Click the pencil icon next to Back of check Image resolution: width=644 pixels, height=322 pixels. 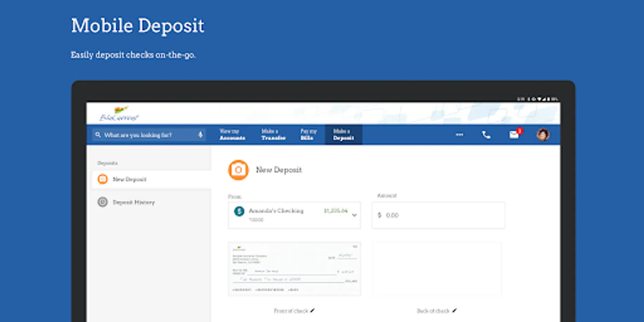454,311
